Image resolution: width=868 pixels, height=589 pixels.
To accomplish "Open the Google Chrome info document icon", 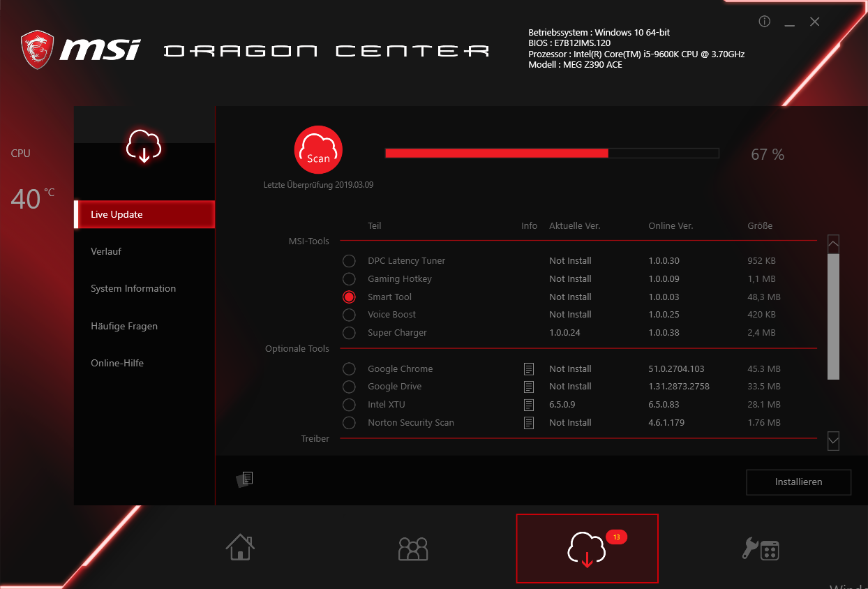I will click(529, 368).
